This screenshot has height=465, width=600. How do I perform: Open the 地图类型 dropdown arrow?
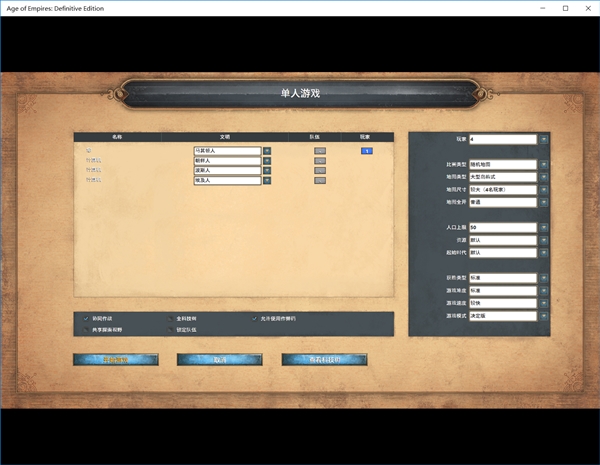tap(544, 176)
